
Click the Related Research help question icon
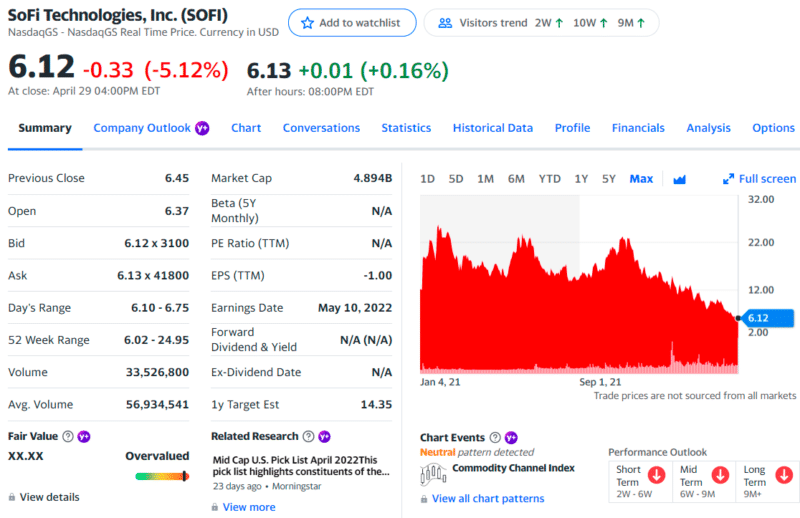click(308, 436)
